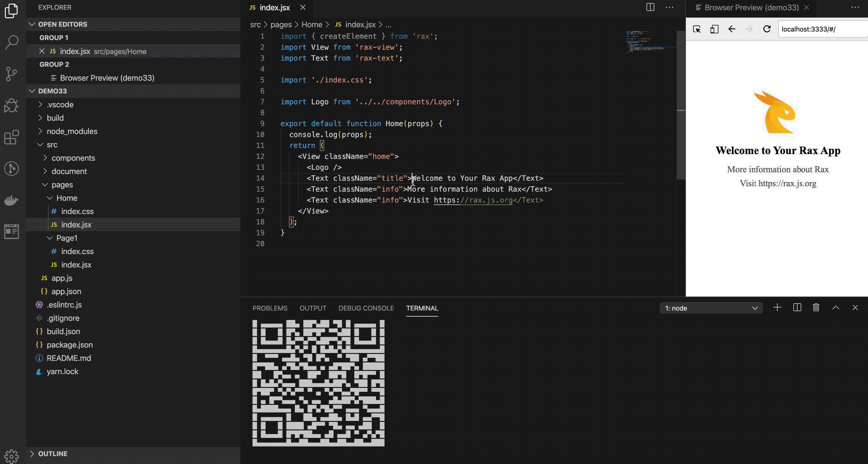Open the Docker view in activity bar
The height and width of the screenshot is (464, 868).
(12, 200)
